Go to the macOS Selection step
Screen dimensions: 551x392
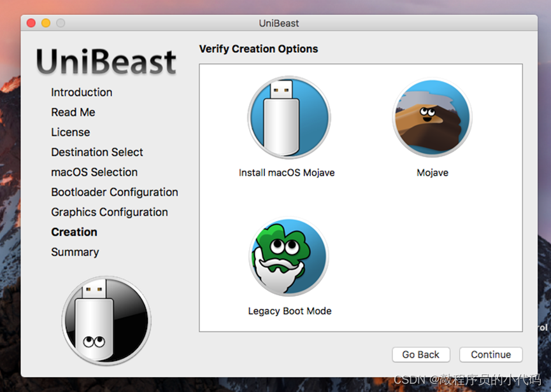tap(94, 172)
